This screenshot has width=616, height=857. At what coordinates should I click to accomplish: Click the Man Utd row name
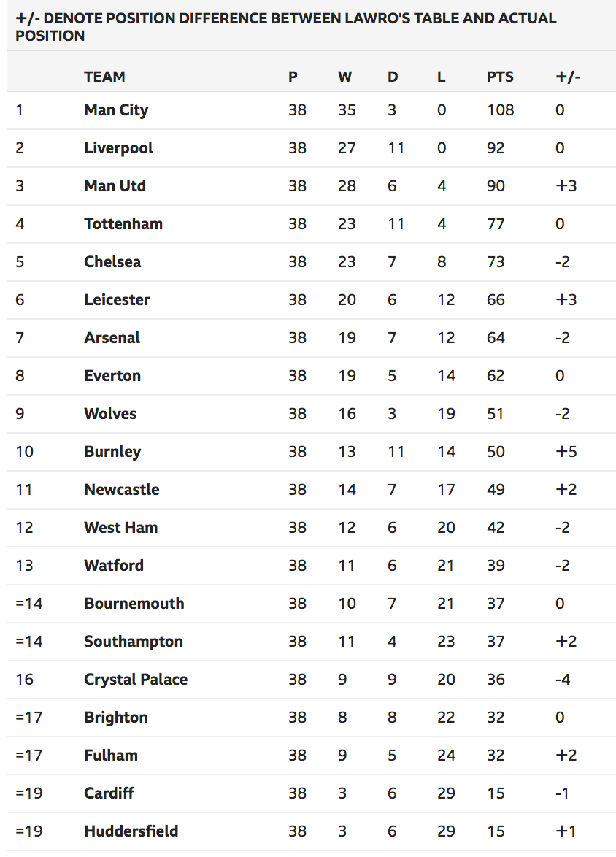click(115, 186)
